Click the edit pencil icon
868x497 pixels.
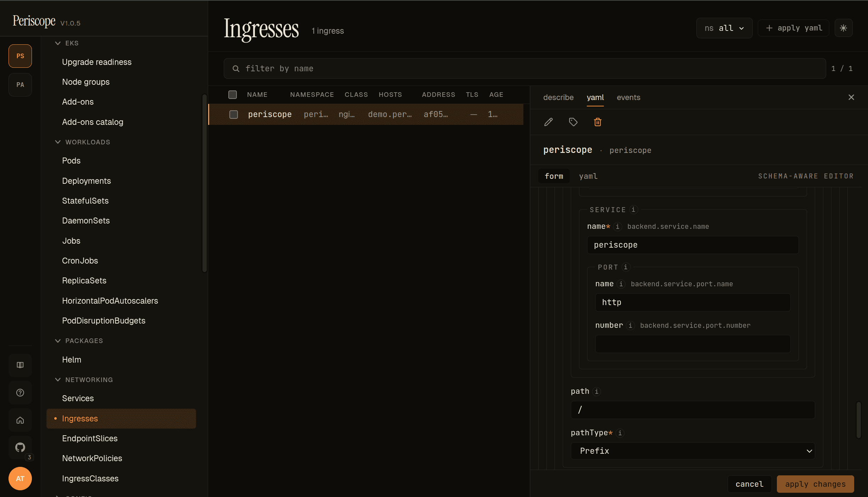(x=549, y=122)
